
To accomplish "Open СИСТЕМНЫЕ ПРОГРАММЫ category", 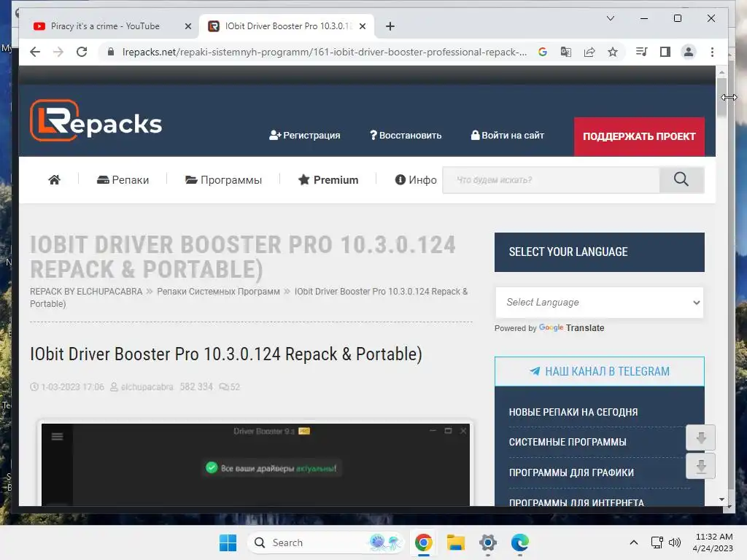I will pos(568,442).
